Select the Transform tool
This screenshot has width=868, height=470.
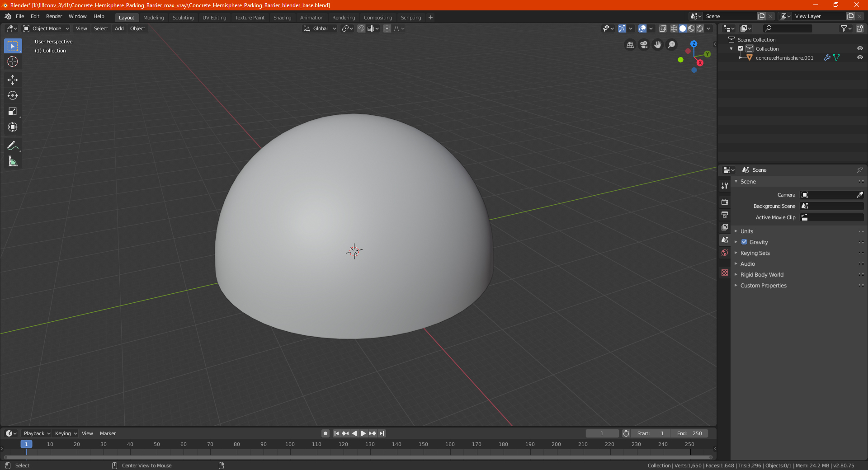[x=13, y=127]
